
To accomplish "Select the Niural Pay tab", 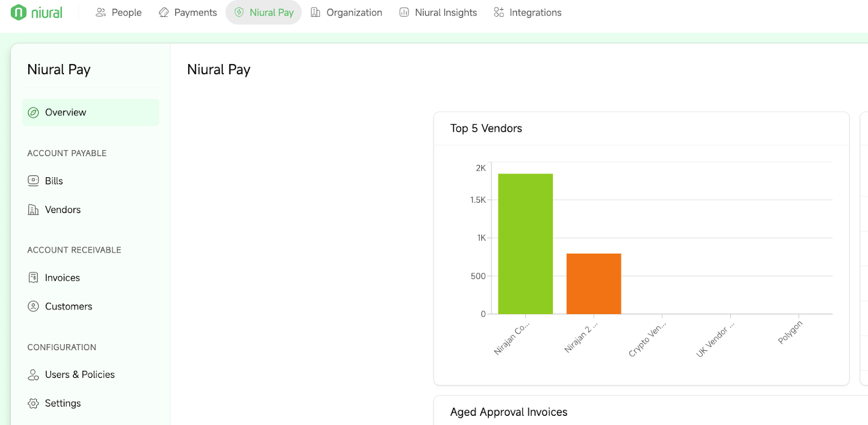I will coord(264,12).
